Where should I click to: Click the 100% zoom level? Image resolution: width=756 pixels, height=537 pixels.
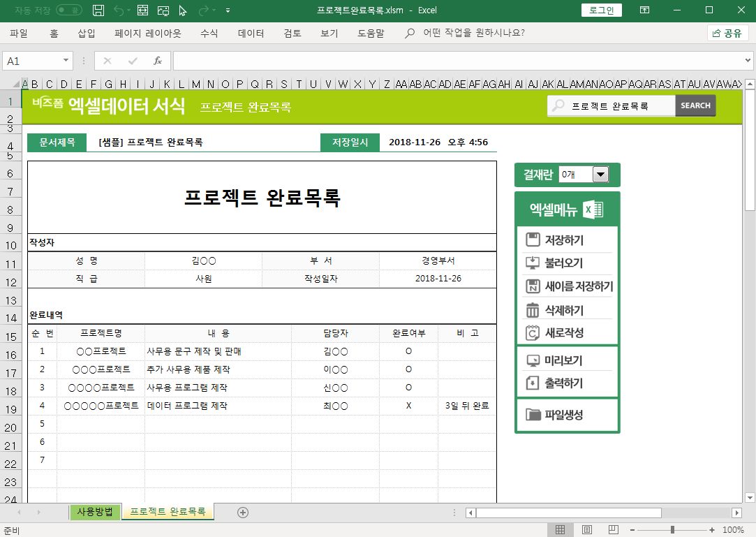click(734, 530)
